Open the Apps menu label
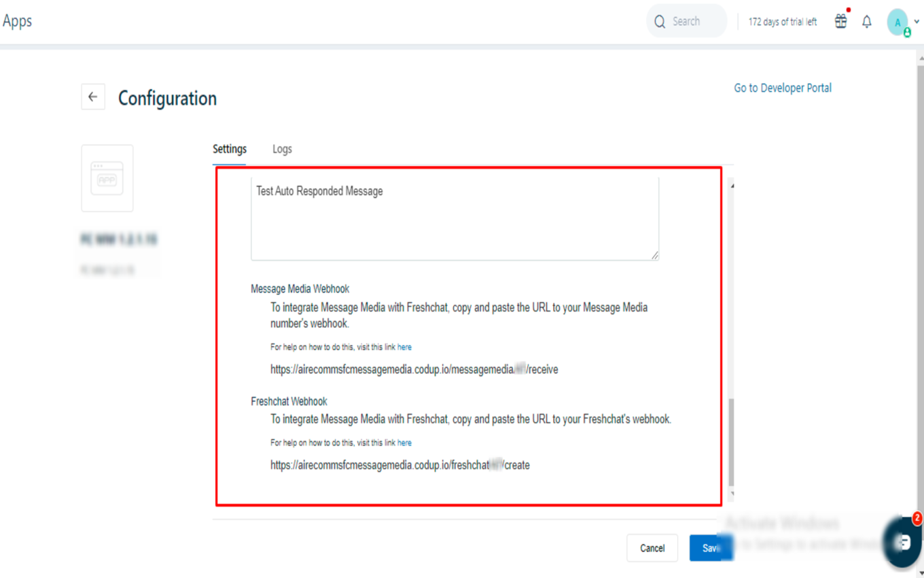The image size is (924, 578). pos(18,20)
